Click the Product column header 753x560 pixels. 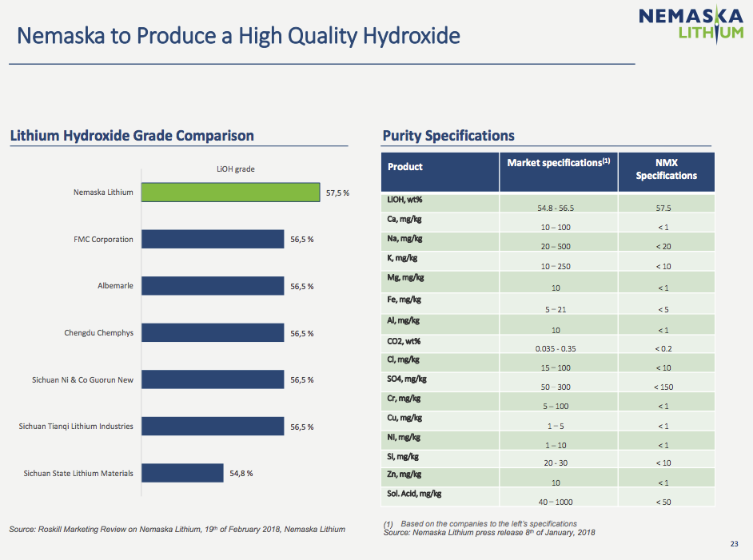(x=405, y=167)
